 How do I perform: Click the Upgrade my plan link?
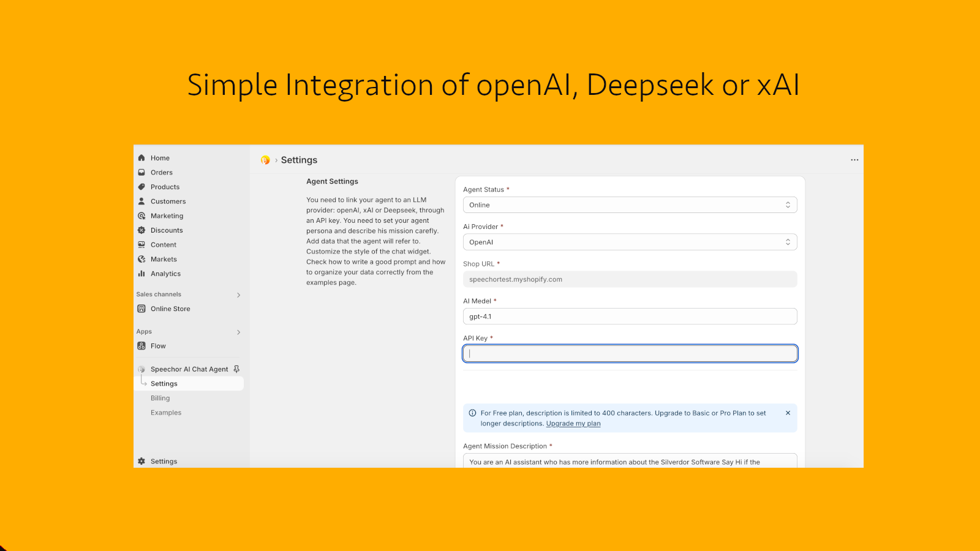pos(573,424)
